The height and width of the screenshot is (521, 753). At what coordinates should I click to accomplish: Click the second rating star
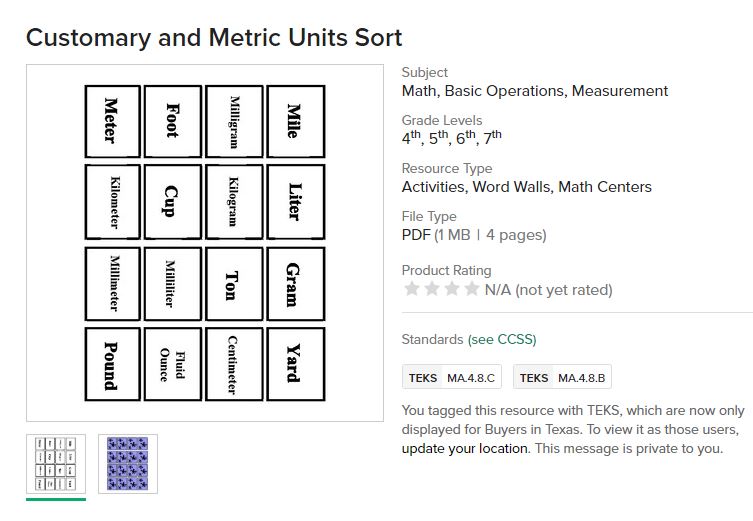pyautogui.click(x=431, y=289)
